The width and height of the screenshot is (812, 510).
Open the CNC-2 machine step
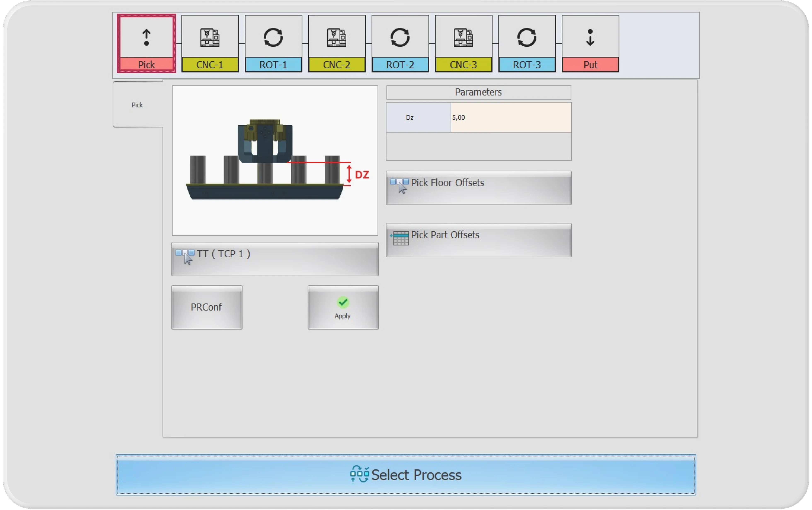click(x=337, y=43)
